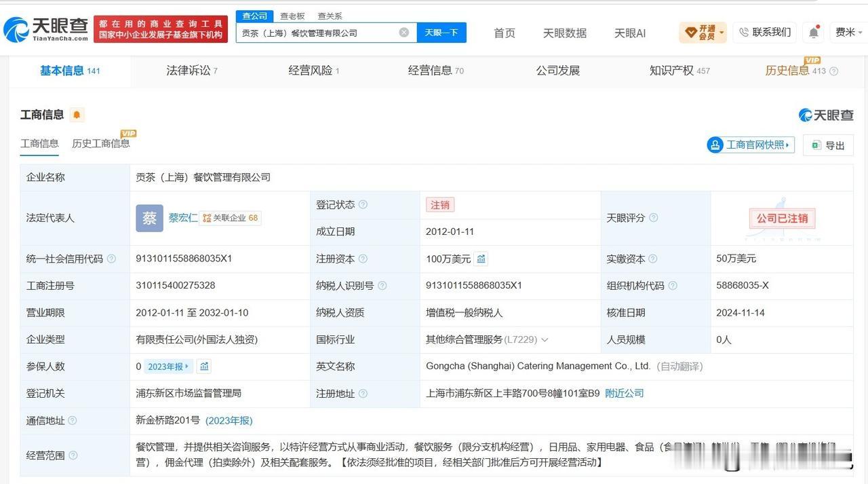Click help icon next to 通信地址
868x484 pixels.
[x=73, y=421]
